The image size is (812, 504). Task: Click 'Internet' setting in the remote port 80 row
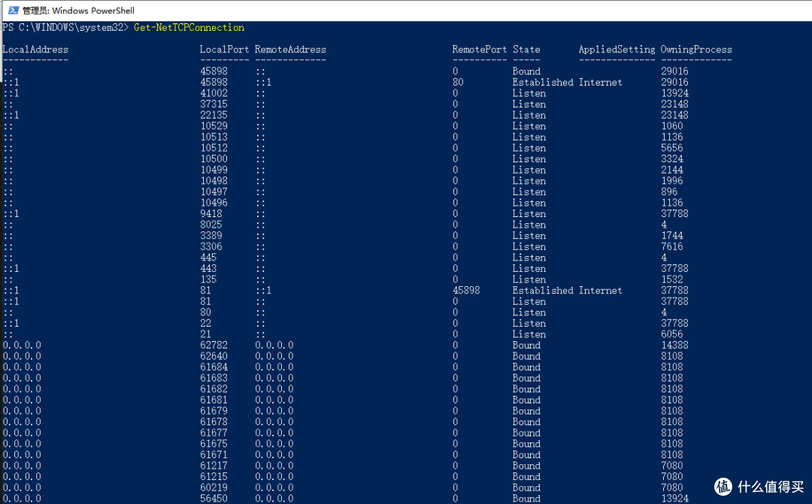(600, 83)
